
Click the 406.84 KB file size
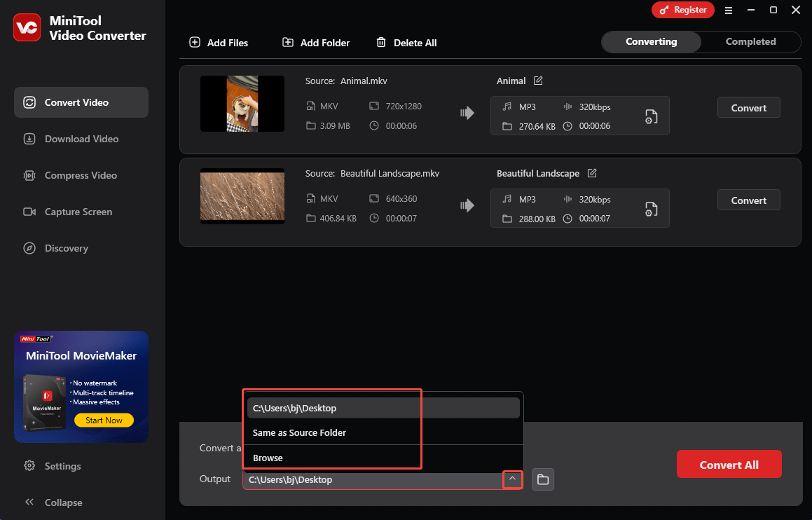click(x=338, y=219)
